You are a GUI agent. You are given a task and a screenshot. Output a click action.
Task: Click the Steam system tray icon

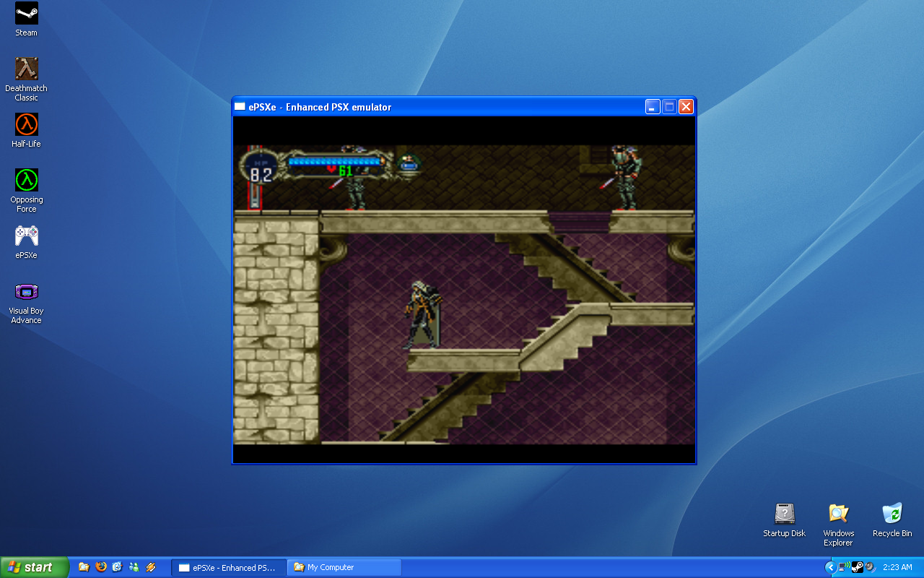(x=858, y=567)
